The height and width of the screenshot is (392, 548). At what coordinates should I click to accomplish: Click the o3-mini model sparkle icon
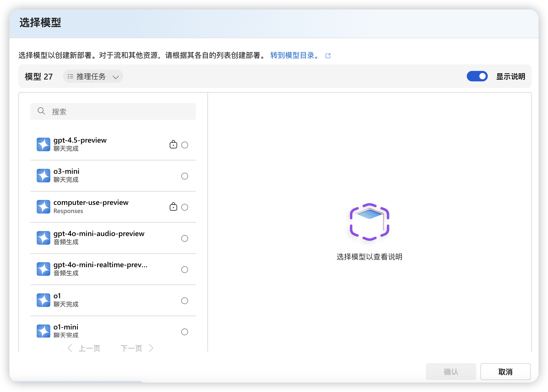(x=43, y=176)
